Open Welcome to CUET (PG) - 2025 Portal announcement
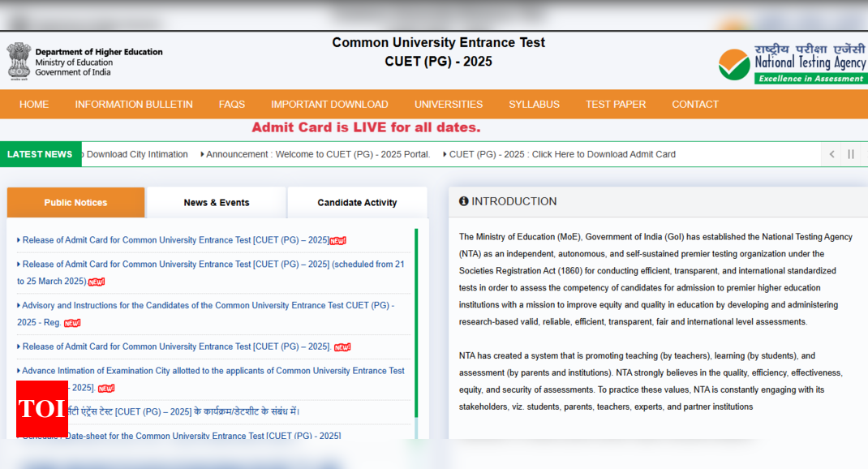The width and height of the screenshot is (868, 469). (315, 154)
